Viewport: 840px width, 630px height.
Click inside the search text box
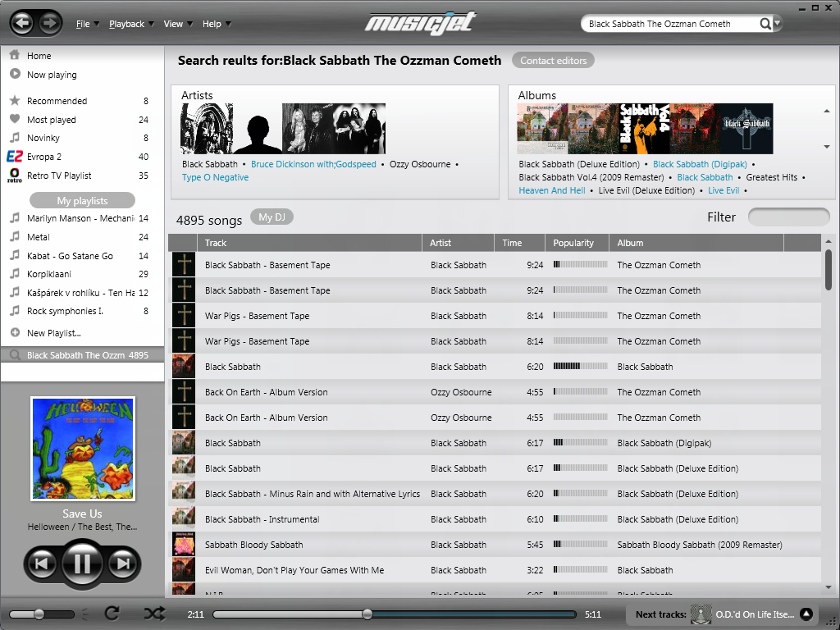click(x=669, y=24)
